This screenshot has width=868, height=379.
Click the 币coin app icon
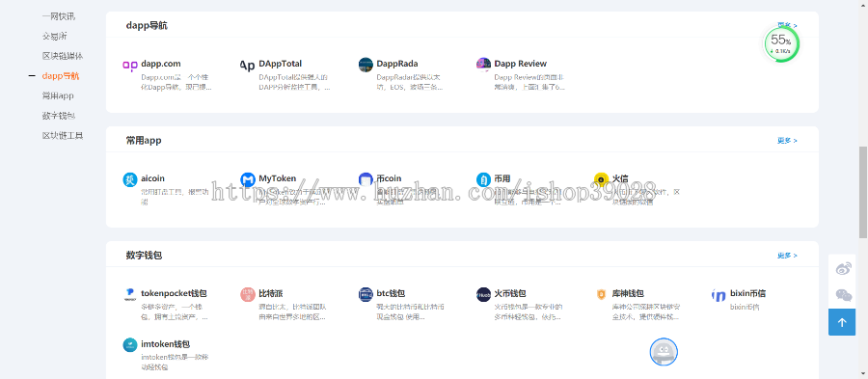[x=366, y=179]
